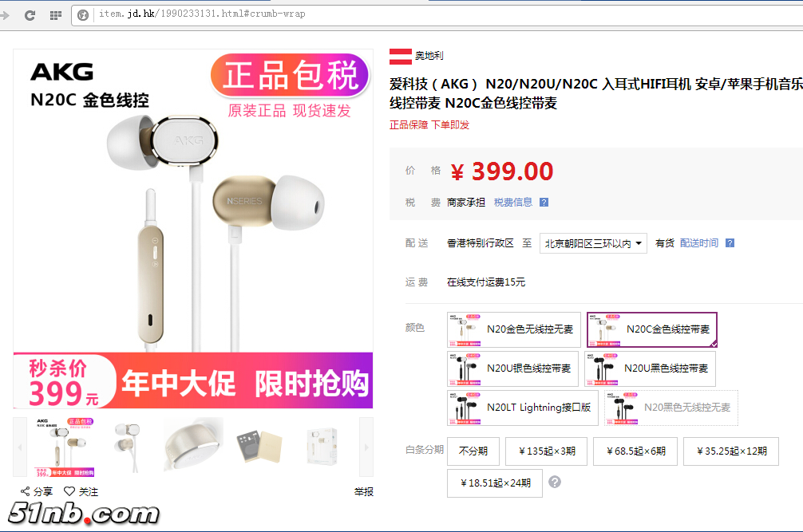Image resolution: width=803 pixels, height=532 pixels.
Task: Expand the Beijing Chaoyang delivery address dropdown
Action: (x=593, y=243)
